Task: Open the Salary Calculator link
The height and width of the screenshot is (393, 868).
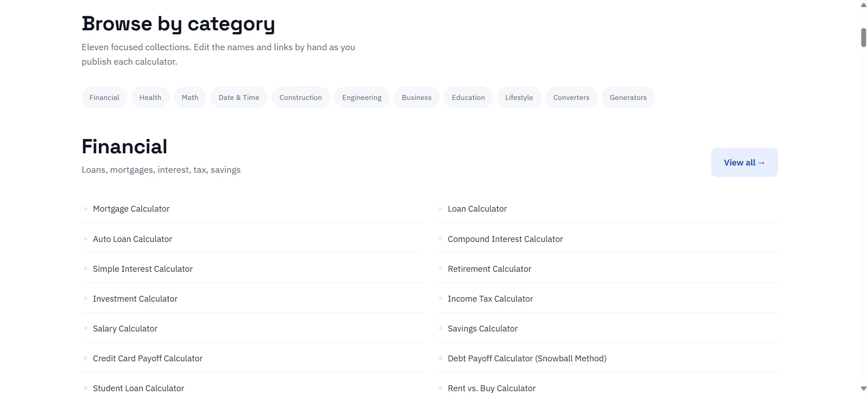Action: (125, 328)
